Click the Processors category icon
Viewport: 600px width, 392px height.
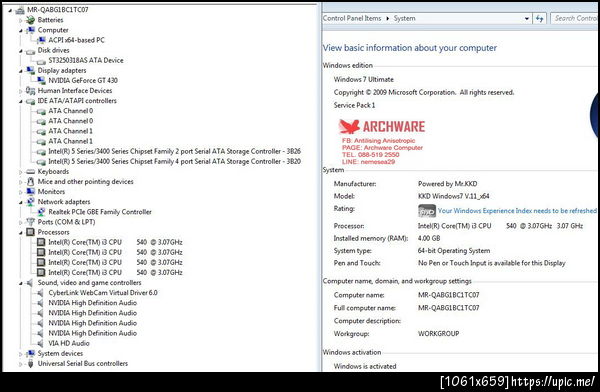[x=31, y=232]
